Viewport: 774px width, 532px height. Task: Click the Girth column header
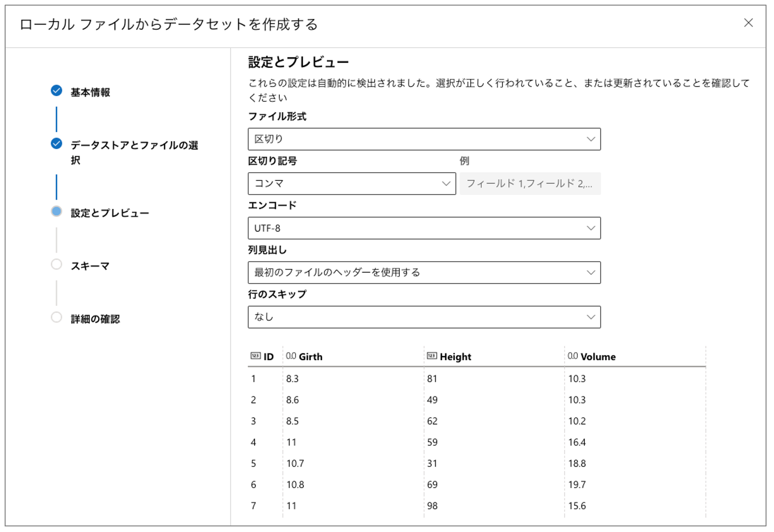pyautogui.click(x=310, y=356)
